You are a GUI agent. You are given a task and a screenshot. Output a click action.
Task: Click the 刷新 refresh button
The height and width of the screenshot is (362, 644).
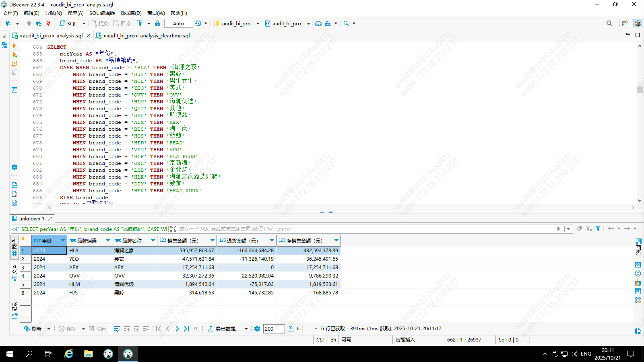(x=33, y=329)
